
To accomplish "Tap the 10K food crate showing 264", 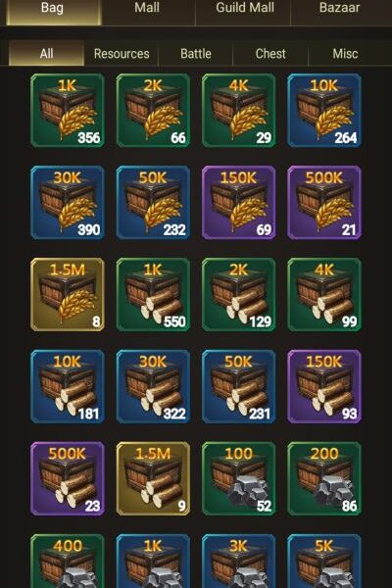I will (324, 110).
